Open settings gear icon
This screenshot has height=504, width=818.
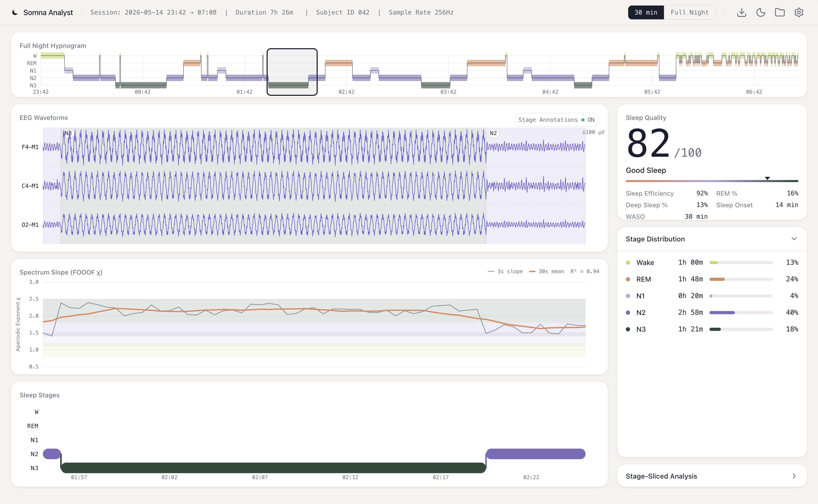[x=799, y=13]
